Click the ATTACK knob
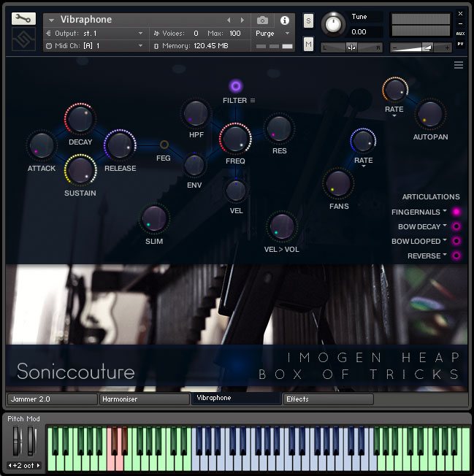The image size is (474, 476). 42,146
